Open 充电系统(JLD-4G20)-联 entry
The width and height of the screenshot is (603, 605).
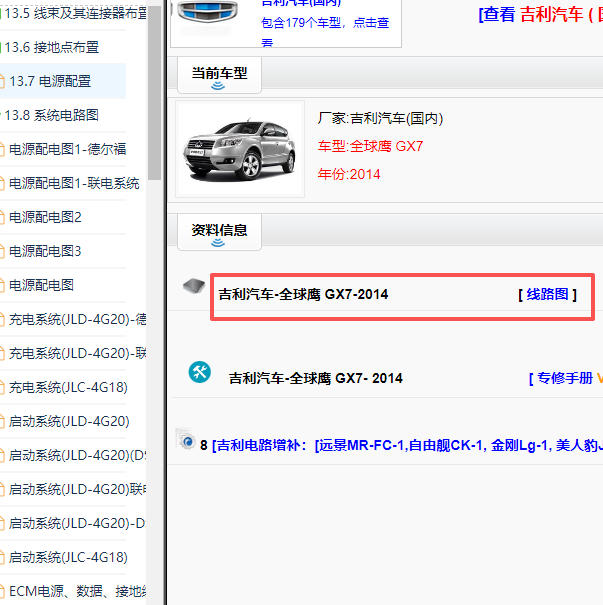(x=78, y=353)
